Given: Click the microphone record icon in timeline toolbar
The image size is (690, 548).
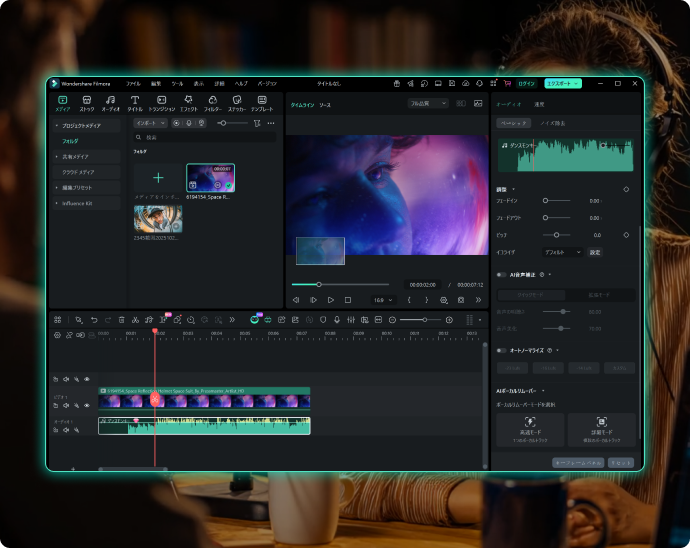Looking at the screenshot, I should [x=337, y=320].
